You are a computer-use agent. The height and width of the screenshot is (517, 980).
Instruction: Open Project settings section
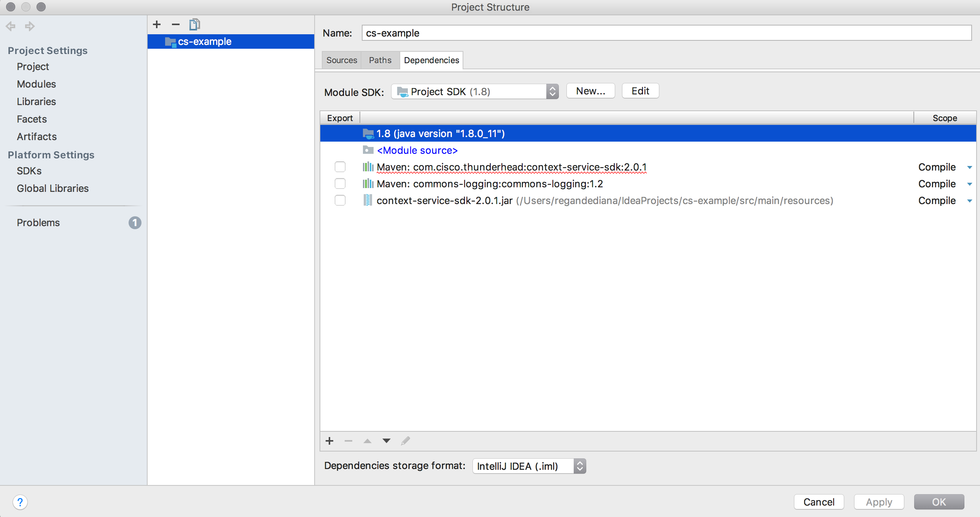(x=33, y=67)
